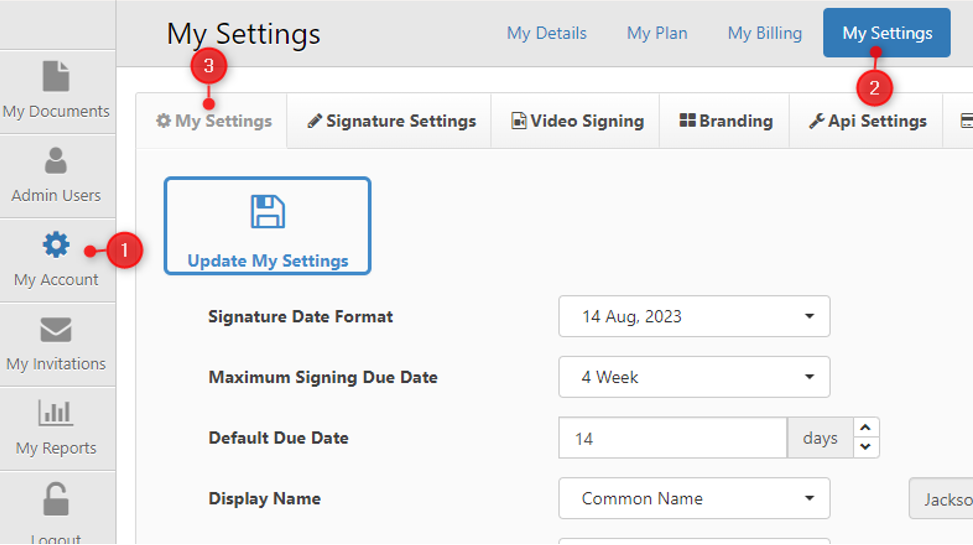973x545 pixels.
Task: Click the pencil icon on Signature Settings tab
Action: coord(315,121)
